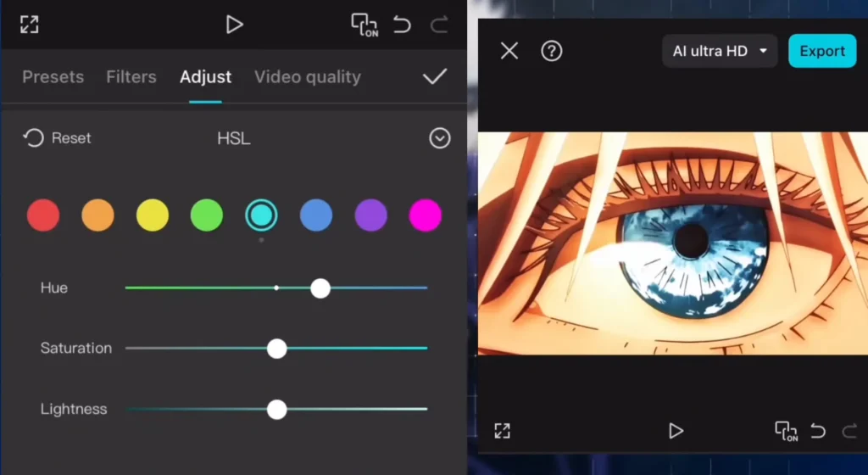Viewport: 868px width, 475px height.
Task: Confirm adjustments with the checkmark
Action: 435,76
